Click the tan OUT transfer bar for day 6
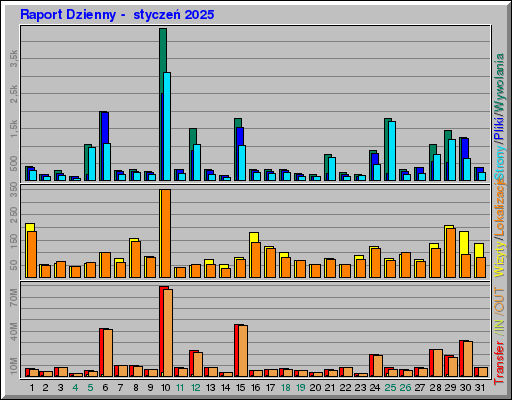This screenshot has width=512, height=400. click(108, 353)
